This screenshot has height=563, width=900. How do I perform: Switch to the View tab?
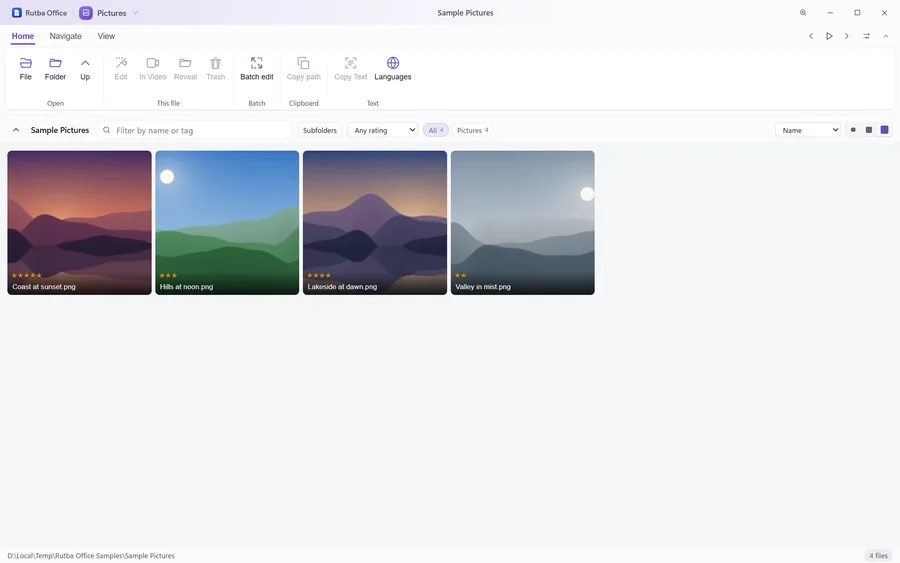coord(106,36)
